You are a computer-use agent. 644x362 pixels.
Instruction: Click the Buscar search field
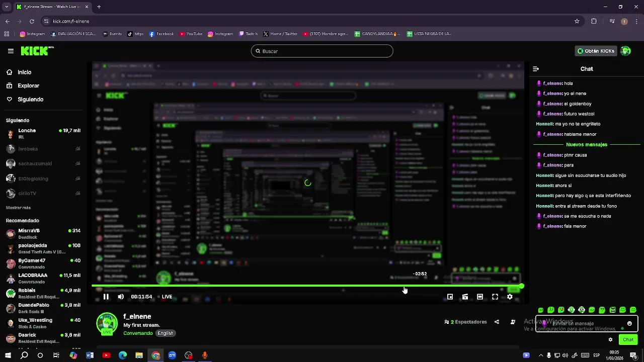click(322, 51)
